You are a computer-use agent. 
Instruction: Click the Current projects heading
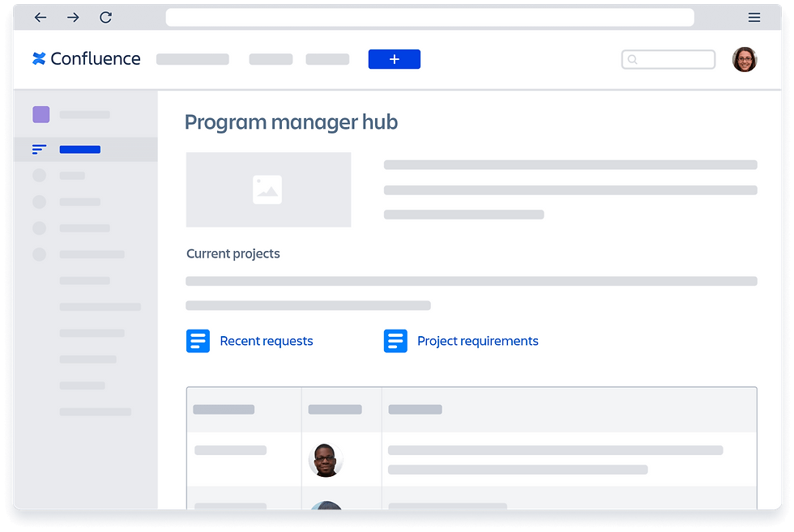coord(233,253)
